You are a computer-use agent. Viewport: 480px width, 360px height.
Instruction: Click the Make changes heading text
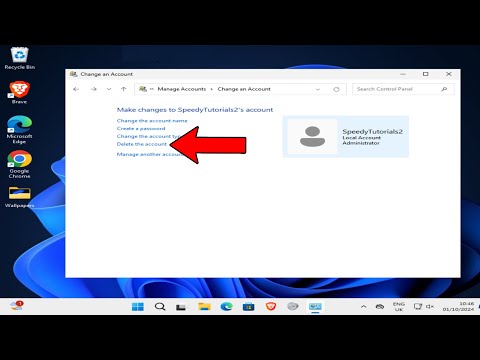pyautogui.click(x=195, y=110)
